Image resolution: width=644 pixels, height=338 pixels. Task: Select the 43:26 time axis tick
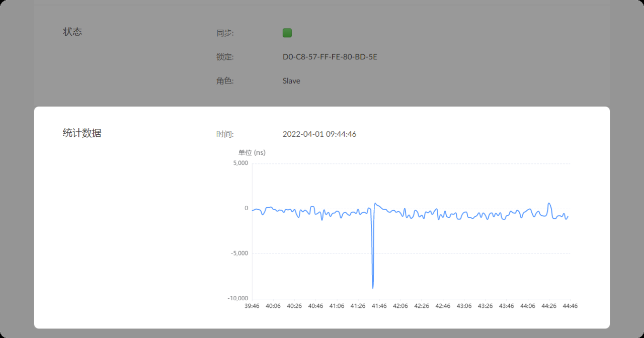point(485,306)
